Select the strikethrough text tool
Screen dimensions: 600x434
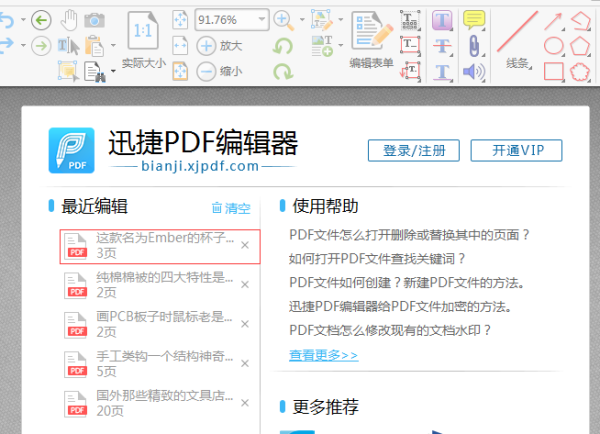[x=442, y=46]
